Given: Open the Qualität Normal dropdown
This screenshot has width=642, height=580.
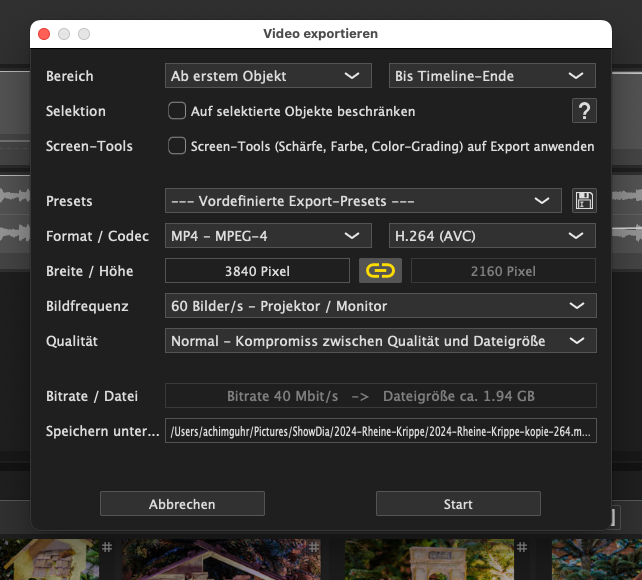Looking at the screenshot, I should pyautogui.click(x=380, y=341).
